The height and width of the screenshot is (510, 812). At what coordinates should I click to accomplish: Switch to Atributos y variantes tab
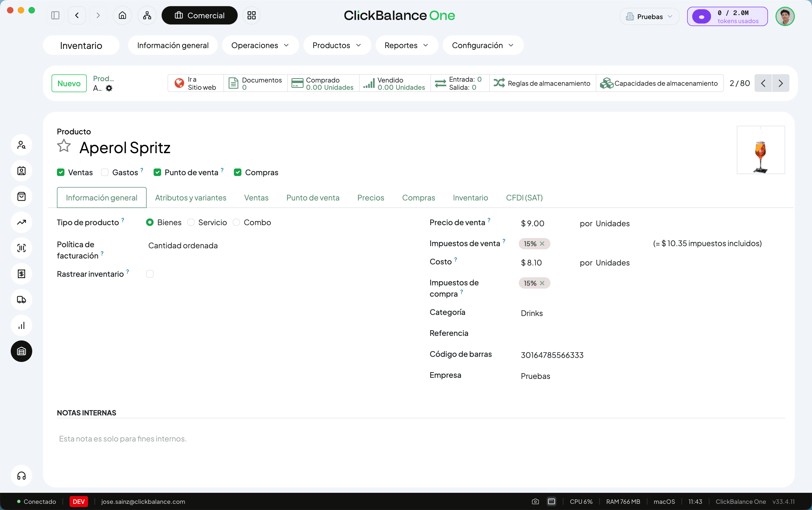(x=190, y=198)
